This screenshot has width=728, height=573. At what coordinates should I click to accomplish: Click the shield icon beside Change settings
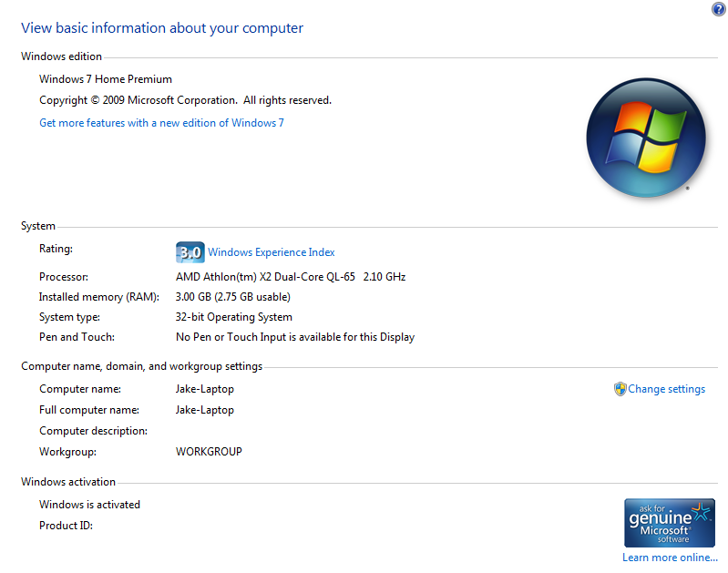[x=620, y=389]
